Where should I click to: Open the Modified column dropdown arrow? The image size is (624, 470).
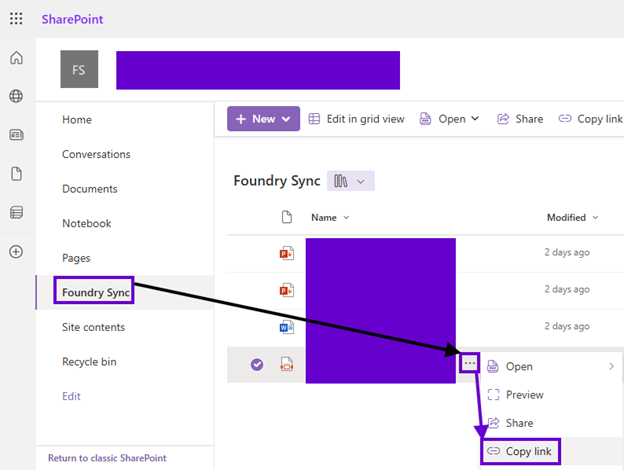coord(595,218)
